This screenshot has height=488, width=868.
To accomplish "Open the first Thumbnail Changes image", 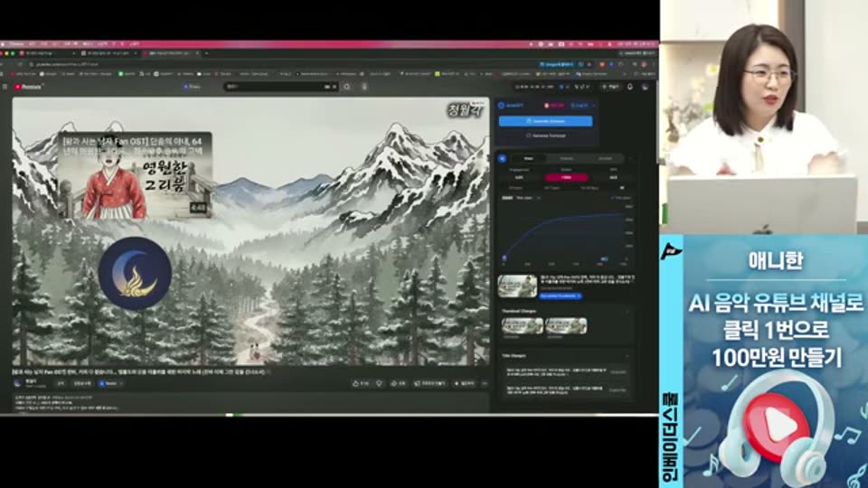I will [523, 325].
